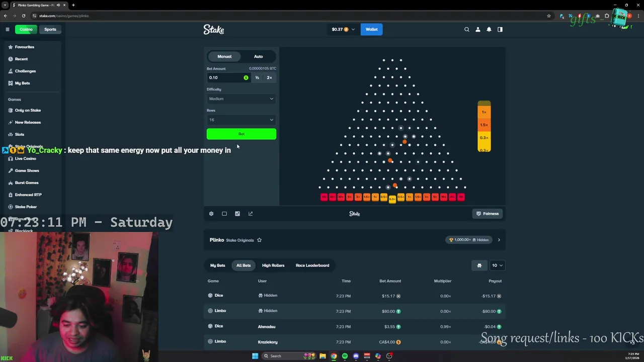This screenshot has width=644, height=362.
Task: Open the rows-per-page 10 dropdown
Action: click(x=497, y=265)
